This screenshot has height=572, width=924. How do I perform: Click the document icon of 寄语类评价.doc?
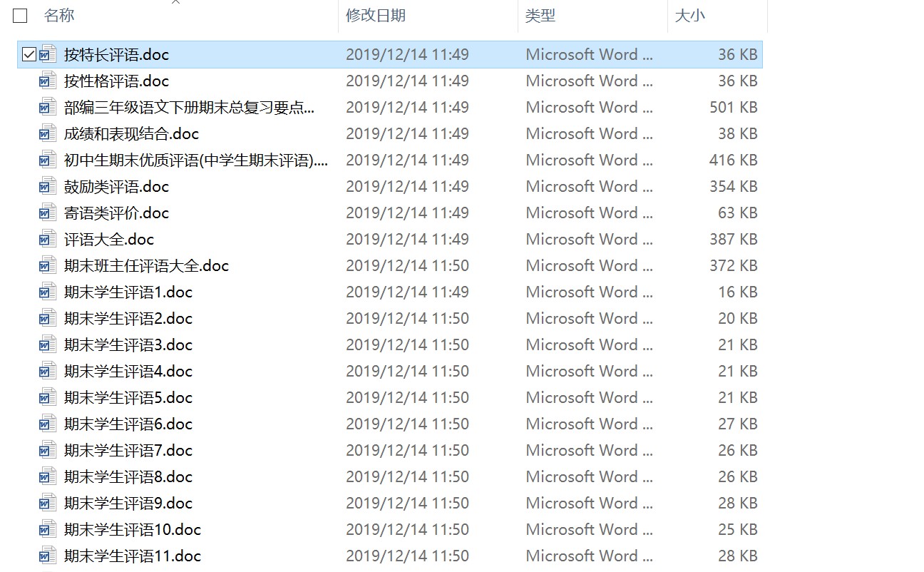pos(48,213)
